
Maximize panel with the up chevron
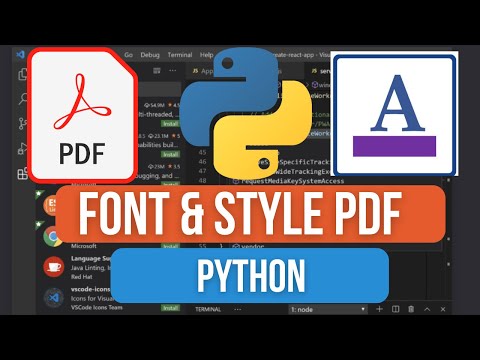coord(427,309)
